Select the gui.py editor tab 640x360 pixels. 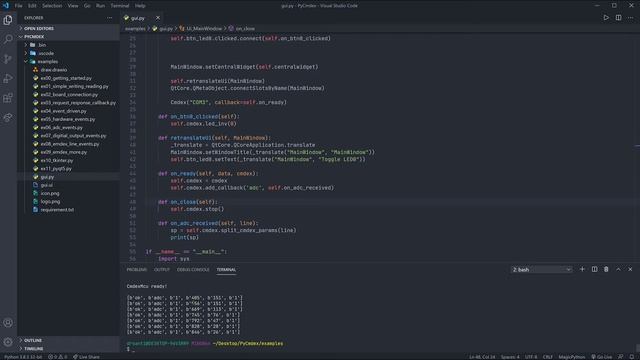coord(142,18)
